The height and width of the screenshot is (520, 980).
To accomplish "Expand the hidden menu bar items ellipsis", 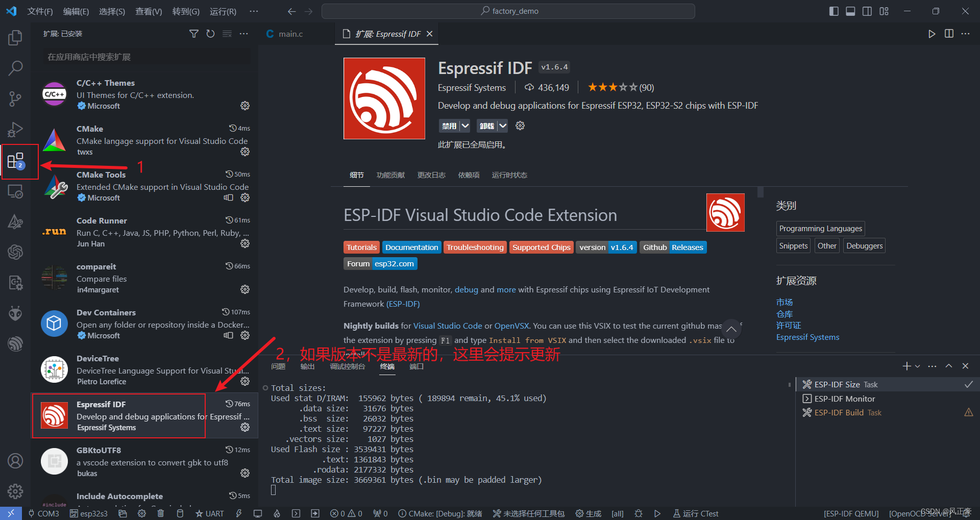I will pos(254,11).
